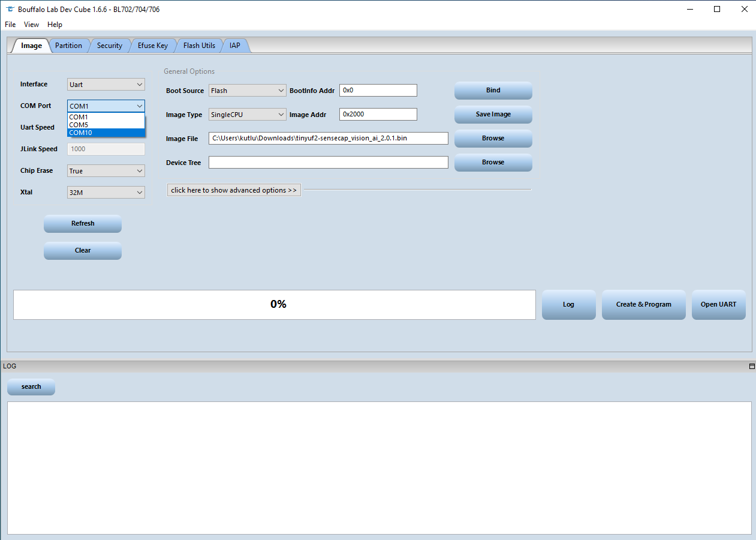
Task: Select COM1 from the port list
Action: (x=106, y=117)
